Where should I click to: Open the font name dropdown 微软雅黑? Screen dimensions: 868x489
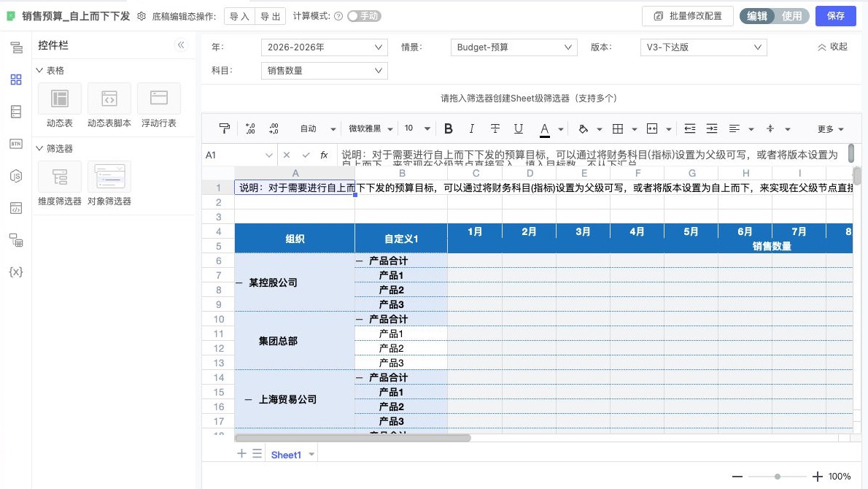(x=371, y=128)
